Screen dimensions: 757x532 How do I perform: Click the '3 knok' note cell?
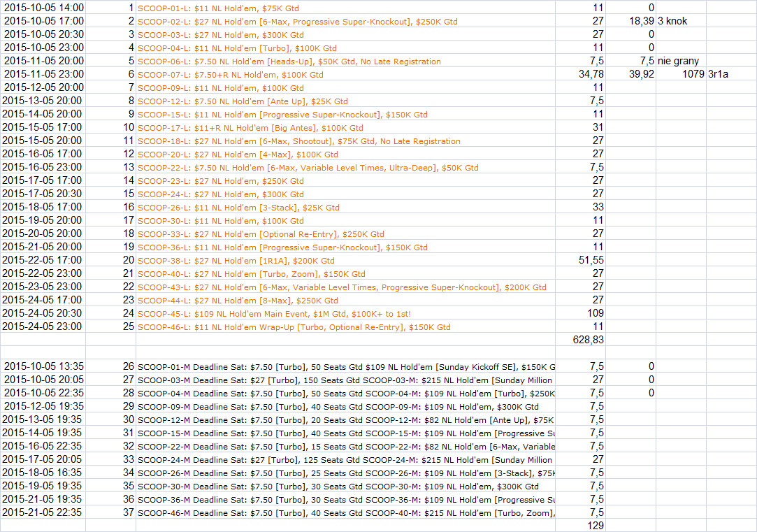682,21
